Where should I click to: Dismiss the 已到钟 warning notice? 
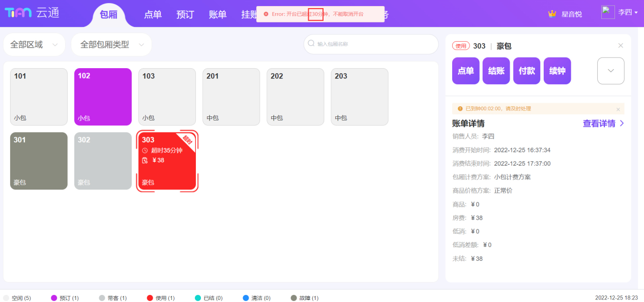point(618,109)
